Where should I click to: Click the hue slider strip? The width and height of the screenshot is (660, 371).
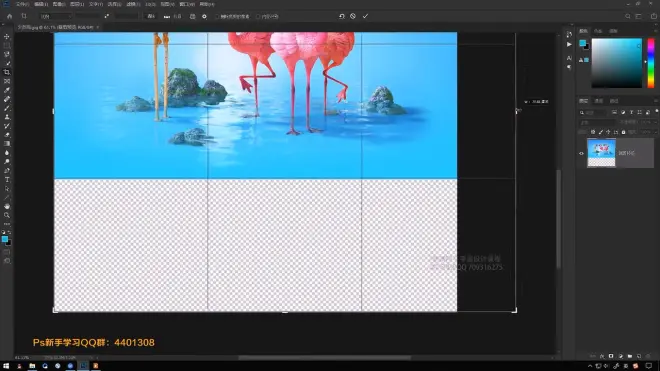click(x=651, y=63)
